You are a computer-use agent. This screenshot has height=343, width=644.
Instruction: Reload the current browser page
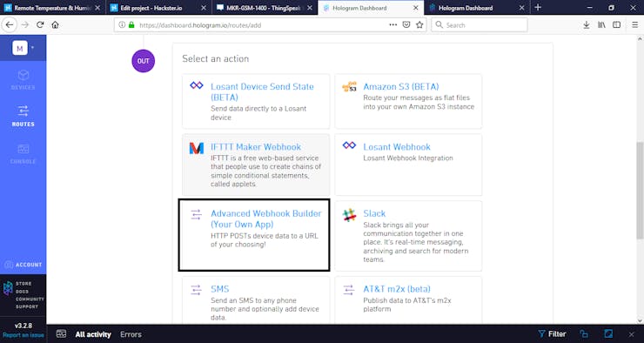pyautogui.click(x=40, y=24)
